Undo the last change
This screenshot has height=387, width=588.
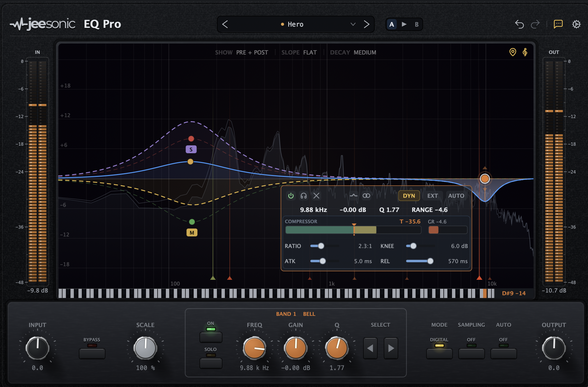(x=519, y=24)
